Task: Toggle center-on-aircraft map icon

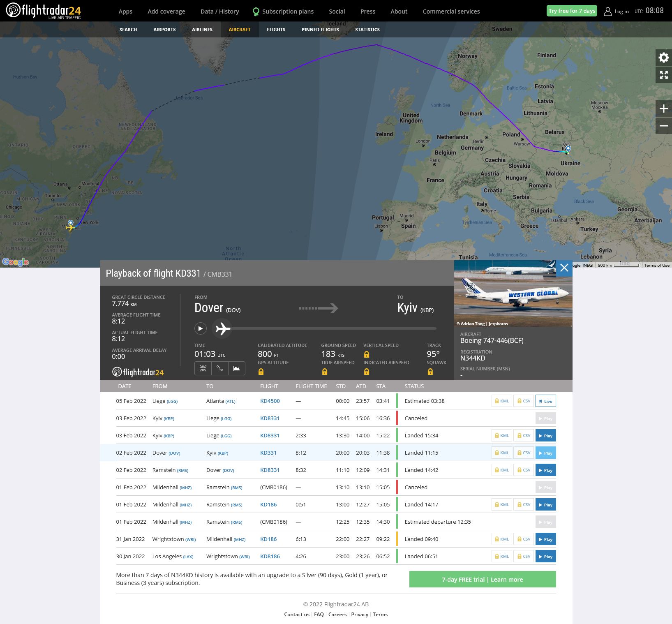Action: click(x=203, y=368)
